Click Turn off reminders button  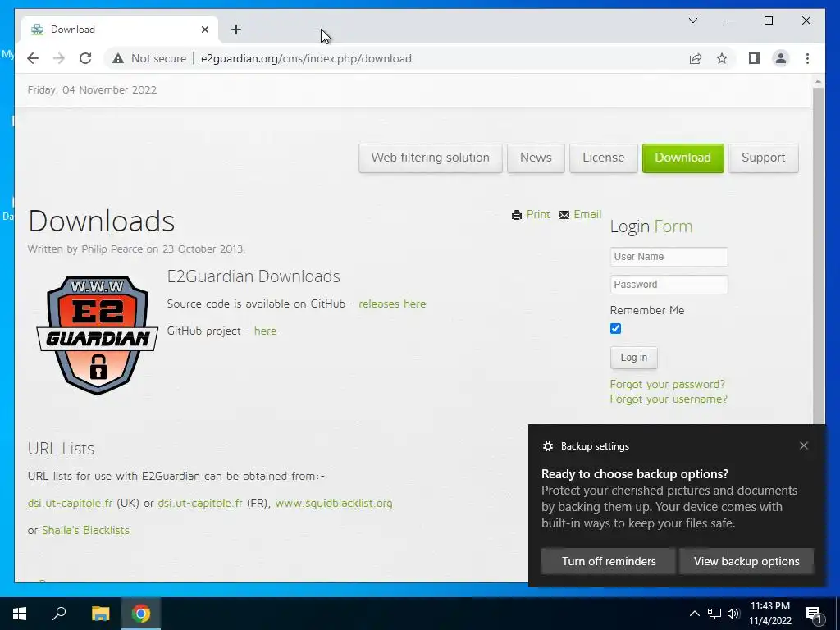click(x=609, y=561)
